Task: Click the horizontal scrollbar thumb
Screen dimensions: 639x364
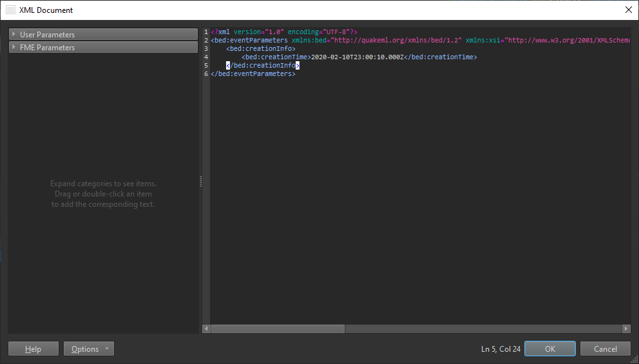Action: pyautogui.click(x=278, y=329)
